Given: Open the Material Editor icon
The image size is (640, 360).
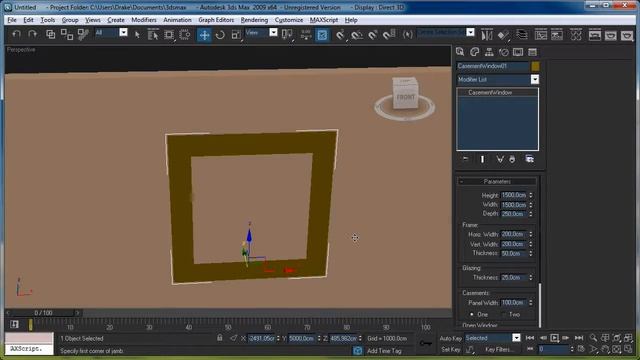Looking at the screenshot, I should 576,35.
